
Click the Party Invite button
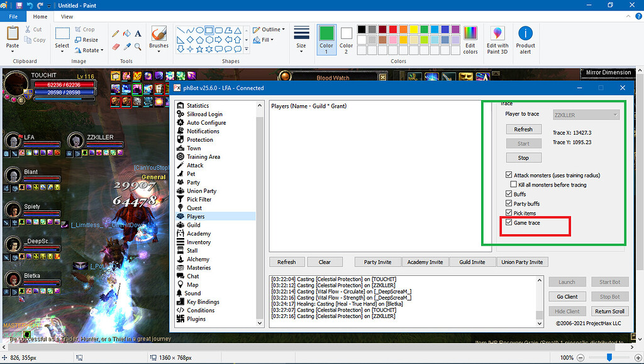(378, 261)
